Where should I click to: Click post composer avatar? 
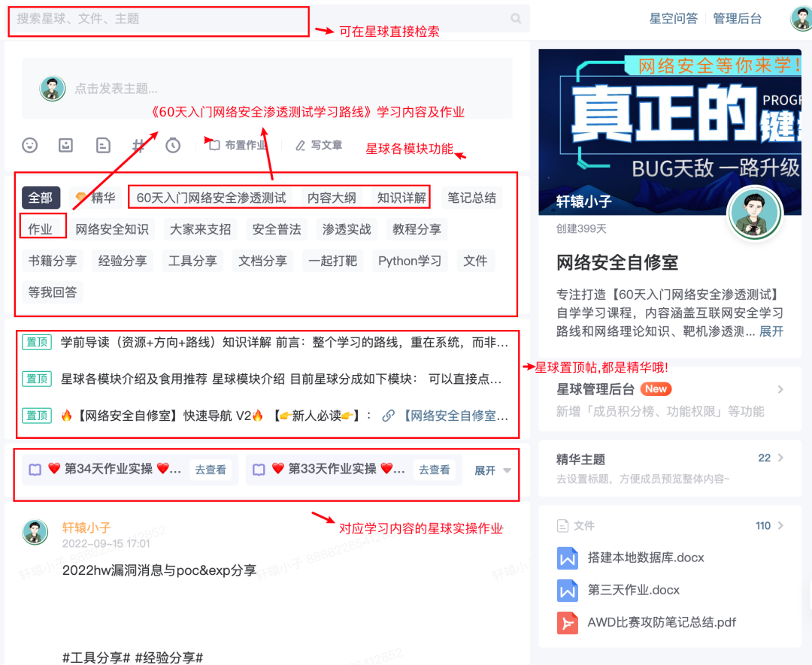point(53,89)
